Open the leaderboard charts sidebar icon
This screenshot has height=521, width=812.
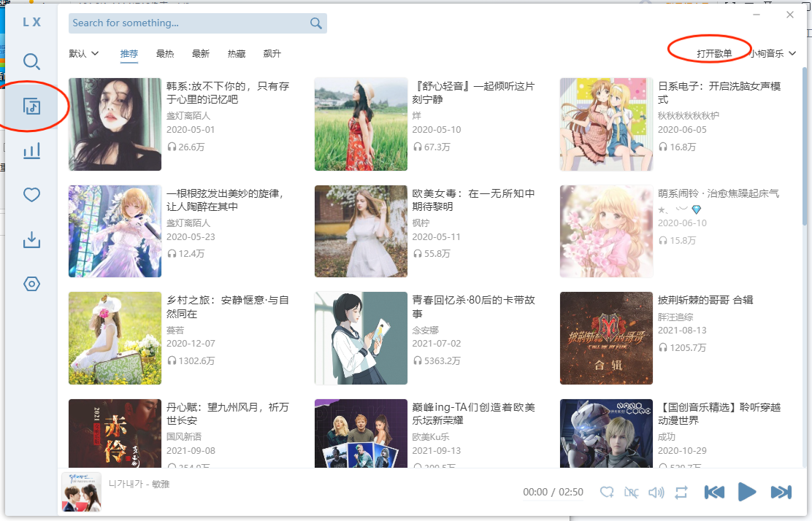(x=31, y=151)
